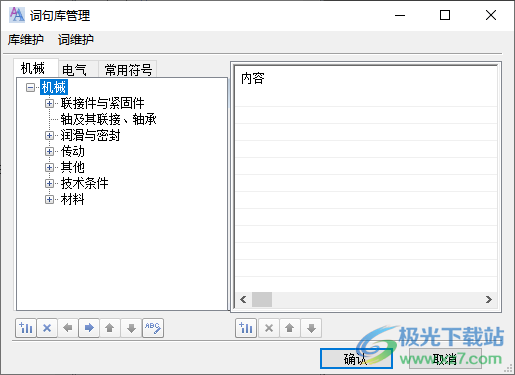Select 润滑与密封 in the tree
The width and height of the screenshot is (515, 375).
click(90, 135)
